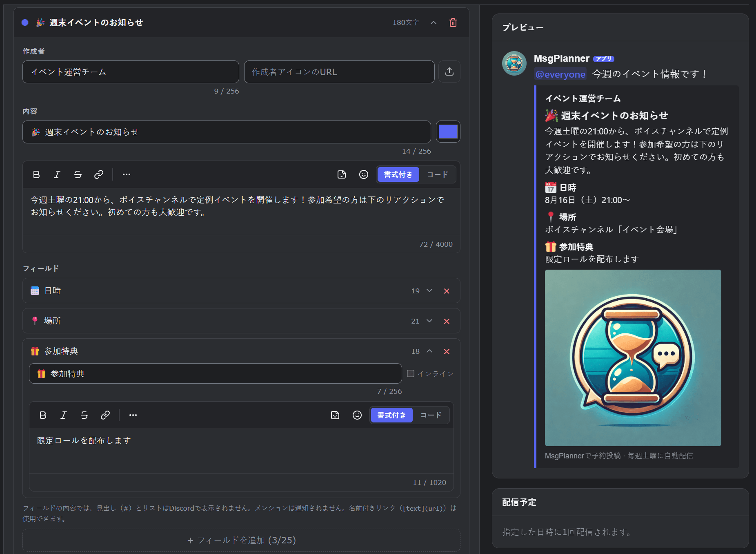The width and height of the screenshot is (756, 554).
Task: Collapse the 参加特典 field
Action: (429, 351)
